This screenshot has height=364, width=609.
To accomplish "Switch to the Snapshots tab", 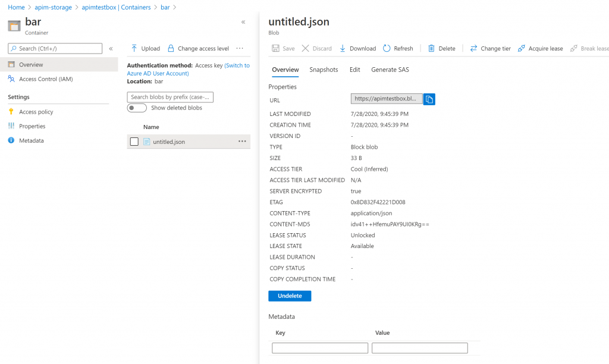I will (x=324, y=70).
